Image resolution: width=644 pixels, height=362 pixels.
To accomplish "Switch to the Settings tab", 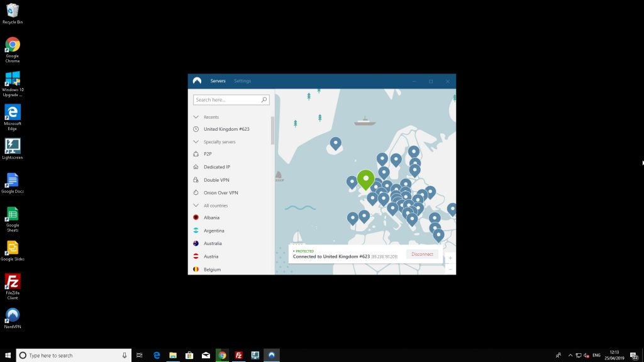I will coord(242,81).
